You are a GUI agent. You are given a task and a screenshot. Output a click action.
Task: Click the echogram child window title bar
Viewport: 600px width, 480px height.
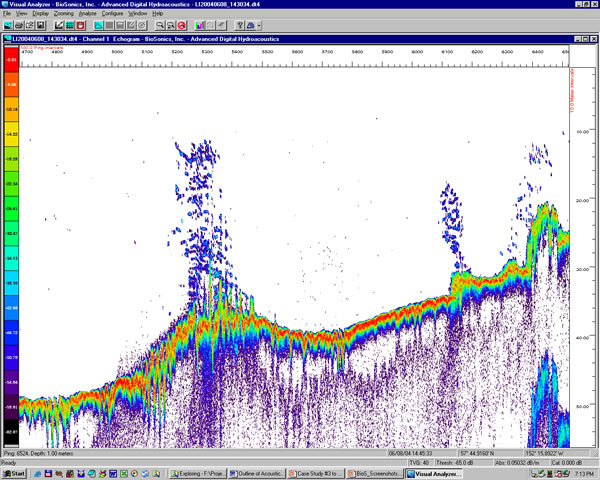coord(300,37)
